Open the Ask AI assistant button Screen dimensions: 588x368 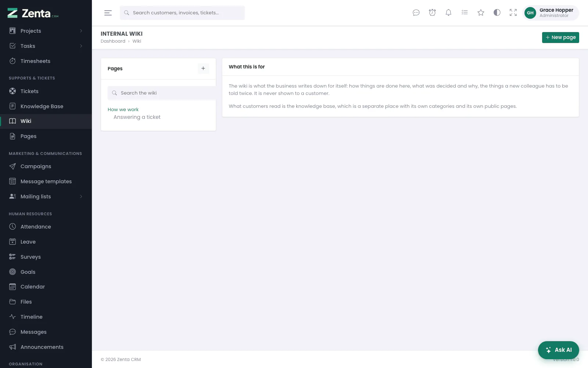point(558,350)
